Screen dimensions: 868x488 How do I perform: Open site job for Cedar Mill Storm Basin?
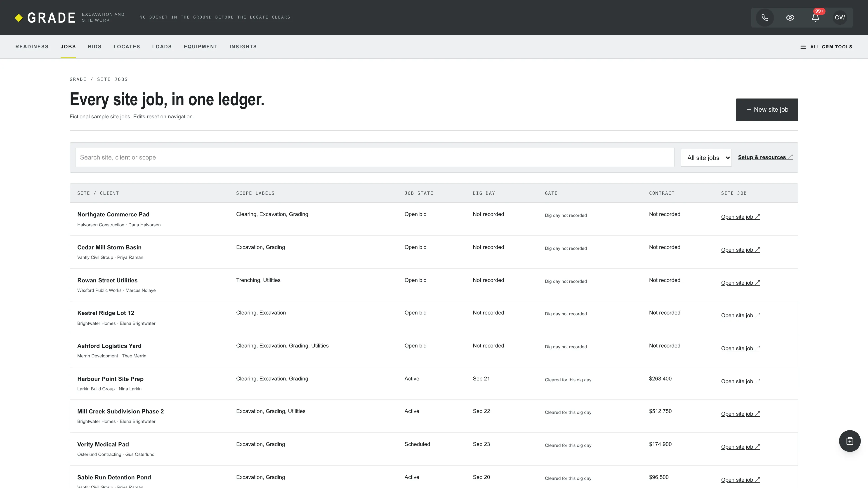740,250
